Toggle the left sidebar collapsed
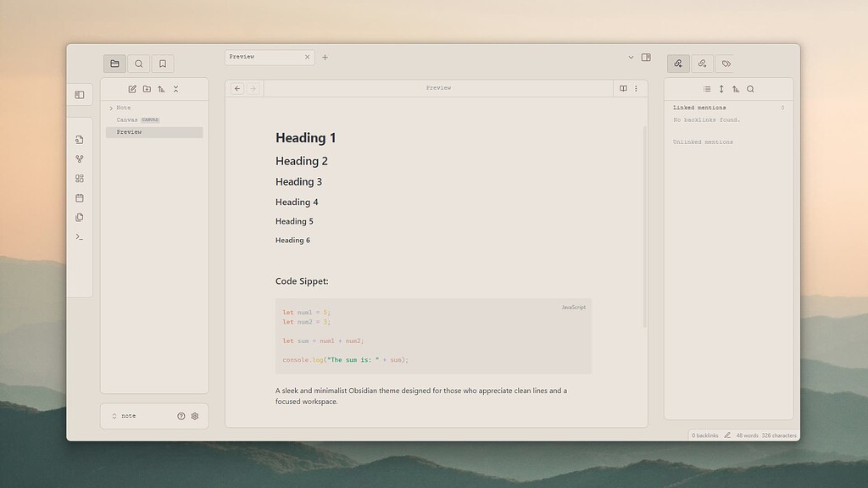Viewport: 868px width, 488px height. (80, 94)
